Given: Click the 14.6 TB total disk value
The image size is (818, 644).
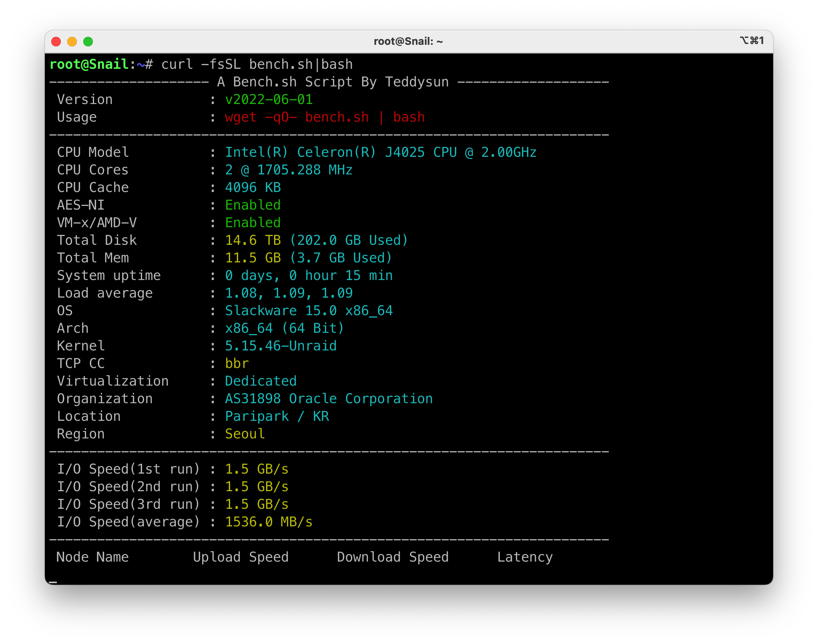Looking at the screenshot, I should 253,240.
